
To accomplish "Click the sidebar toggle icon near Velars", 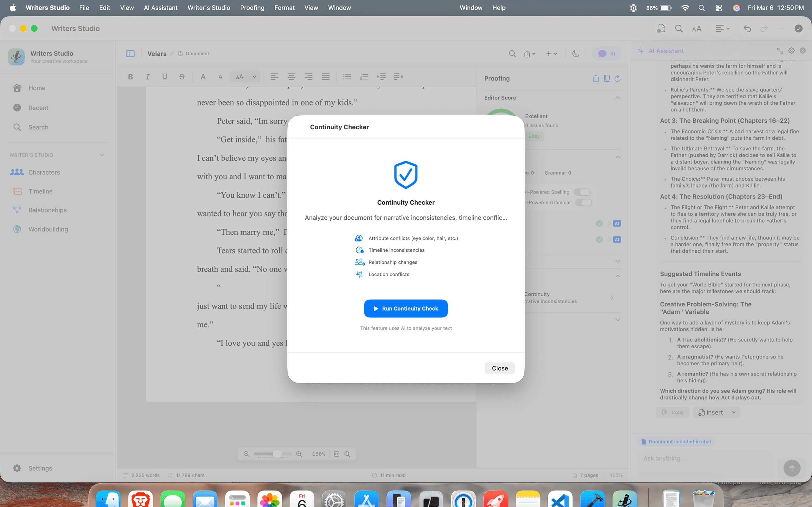I will (x=130, y=54).
